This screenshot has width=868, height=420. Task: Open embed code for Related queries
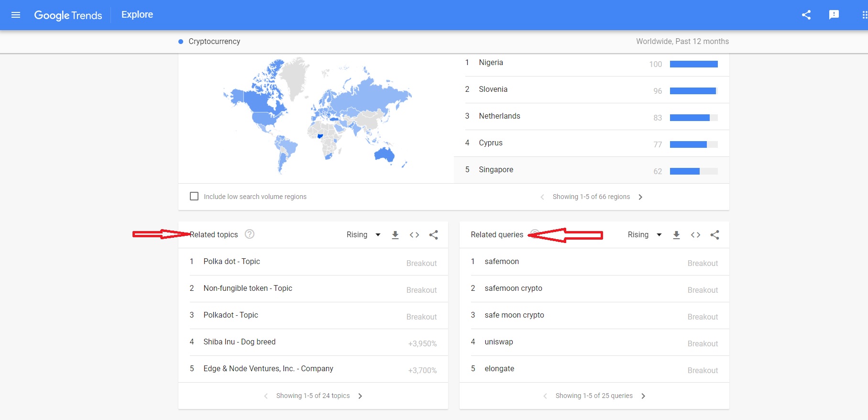pyautogui.click(x=695, y=235)
